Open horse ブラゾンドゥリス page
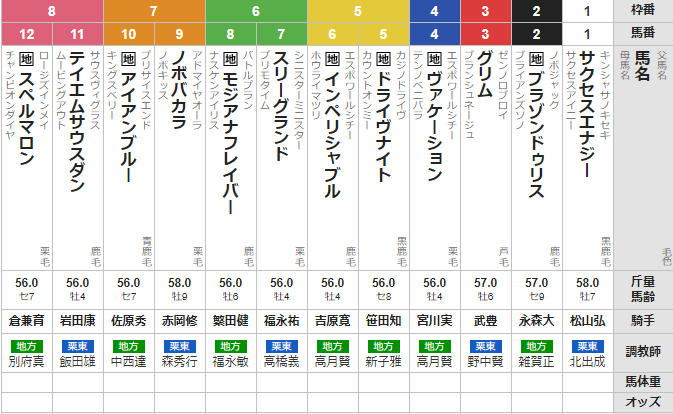Viewport: 673px width, 414px height. click(537, 134)
